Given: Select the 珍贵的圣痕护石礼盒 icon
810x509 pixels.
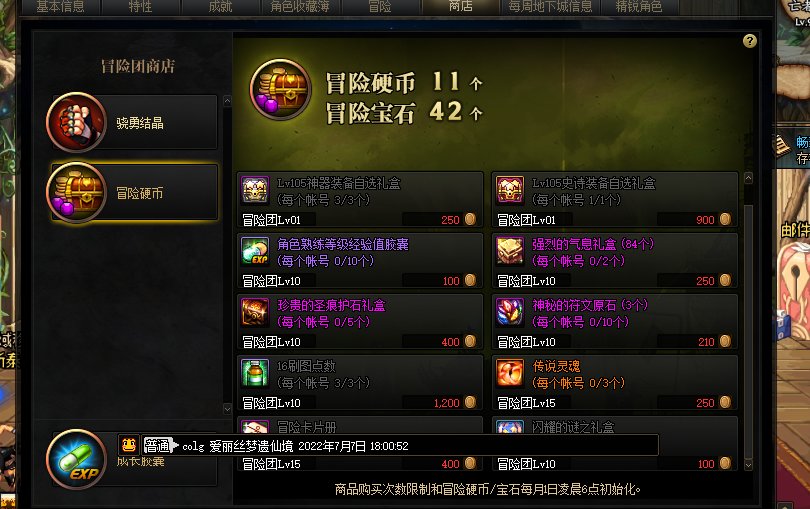Looking at the screenshot, I should point(255,312).
